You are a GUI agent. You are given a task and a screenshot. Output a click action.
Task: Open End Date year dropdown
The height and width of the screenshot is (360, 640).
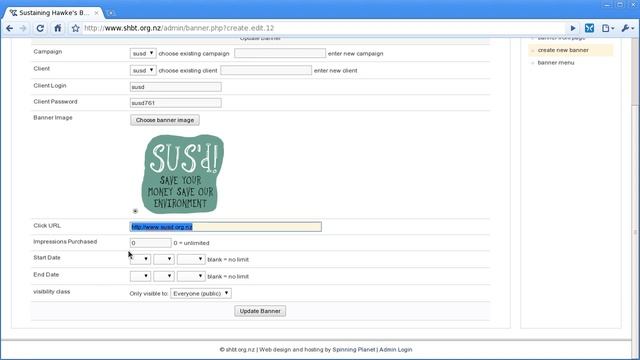(x=191, y=276)
